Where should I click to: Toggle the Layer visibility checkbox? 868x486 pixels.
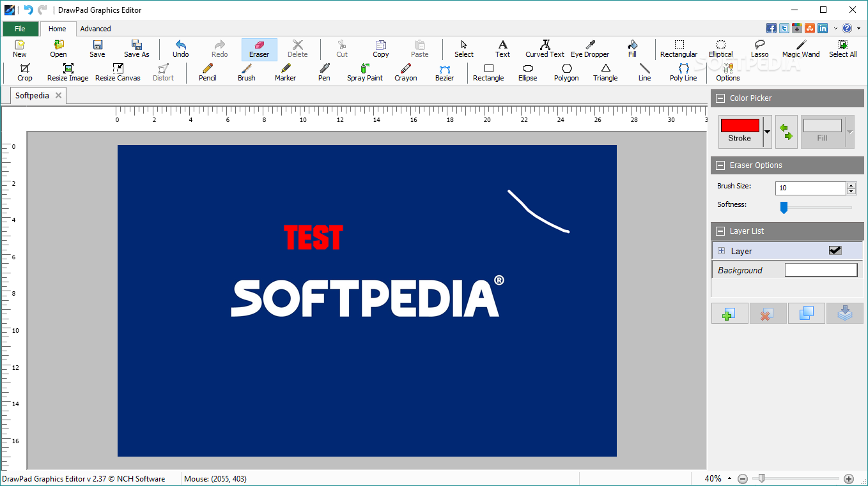[835, 250]
